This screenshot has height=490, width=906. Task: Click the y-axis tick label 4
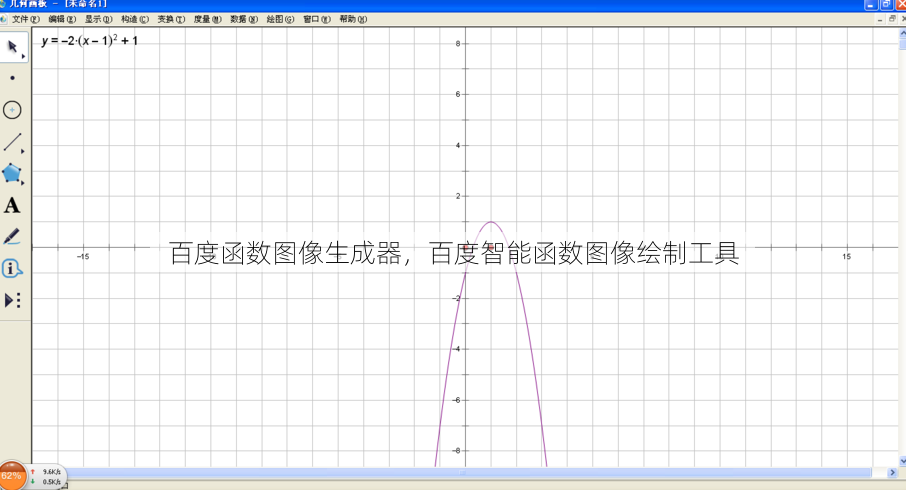[x=458, y=145]
